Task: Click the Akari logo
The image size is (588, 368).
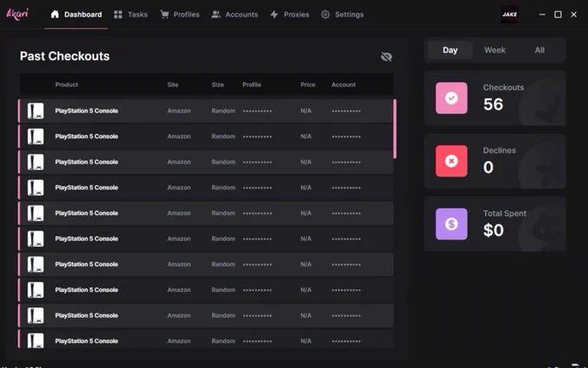Action: (x=17, y=14)
